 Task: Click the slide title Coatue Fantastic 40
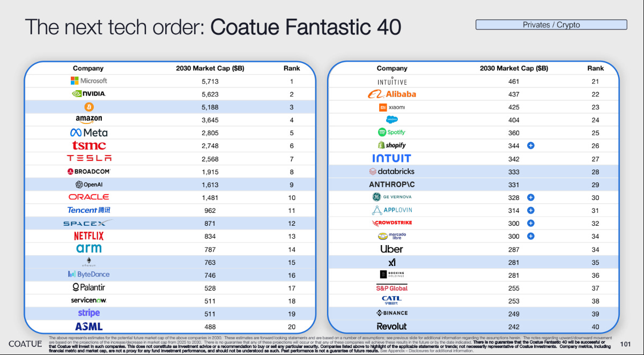point(306,27)
